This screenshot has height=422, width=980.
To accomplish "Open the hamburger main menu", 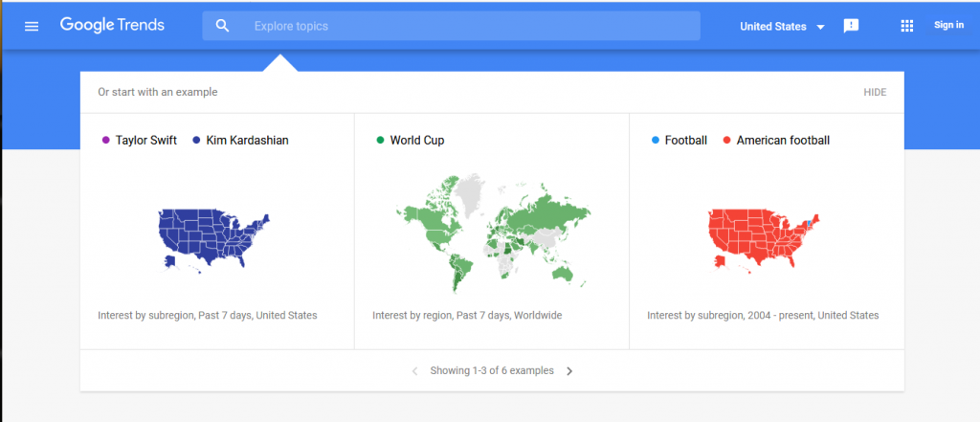I will [x=32, y=26].
